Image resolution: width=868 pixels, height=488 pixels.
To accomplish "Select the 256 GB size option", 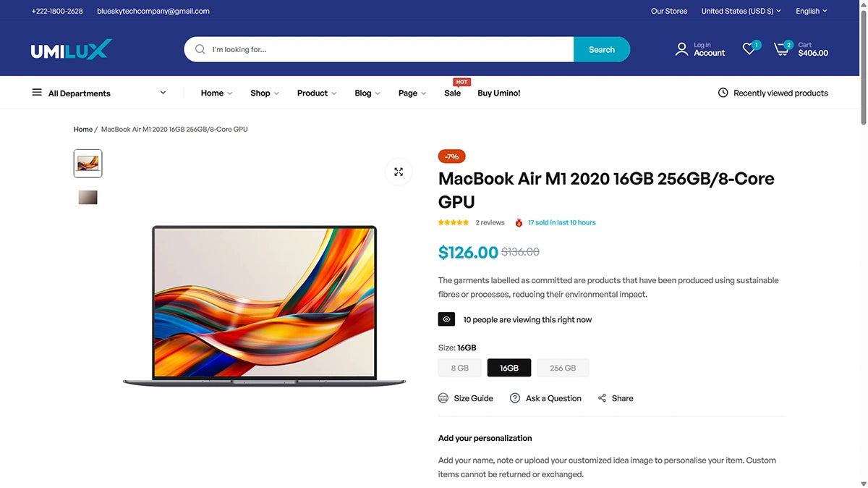I will [x=563, y=368].
